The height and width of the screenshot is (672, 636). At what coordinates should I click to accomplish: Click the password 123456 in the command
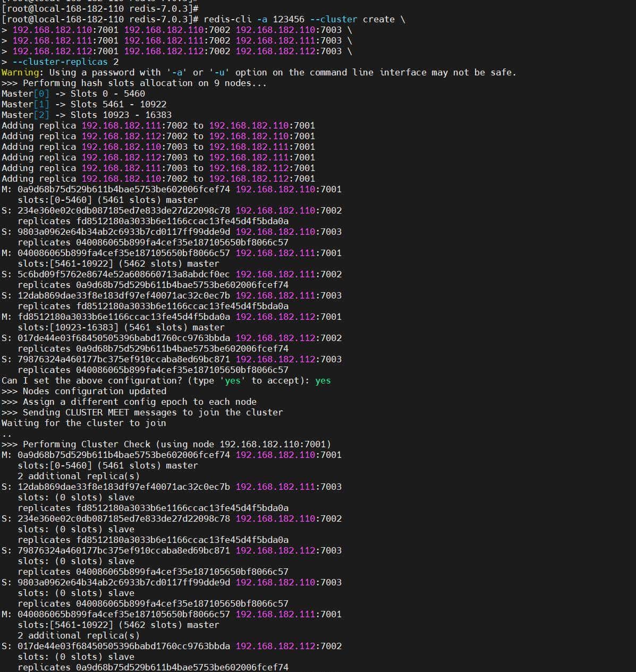pyautogui.click(x=289, y=20)
